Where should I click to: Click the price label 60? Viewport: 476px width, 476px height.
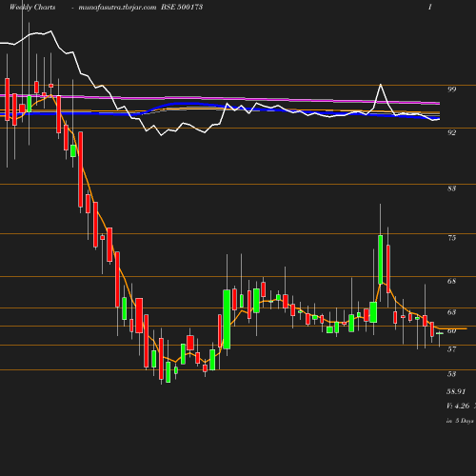(x=452, y=331)
